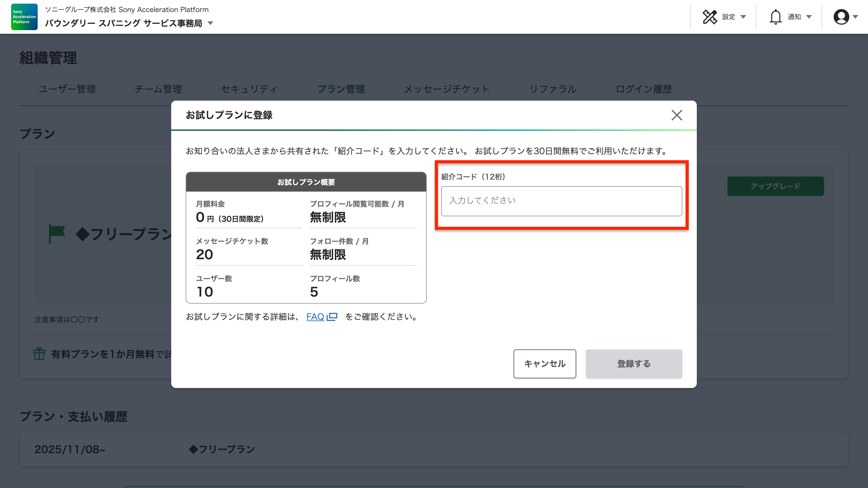
Task: Click the gift box icon
Action: tap(39, 354)
